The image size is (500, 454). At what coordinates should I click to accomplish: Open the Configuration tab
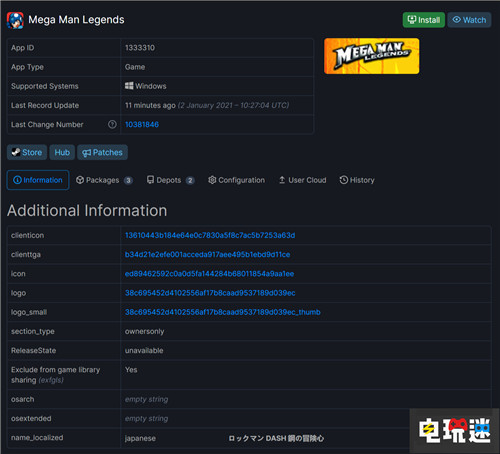[236, 180]
